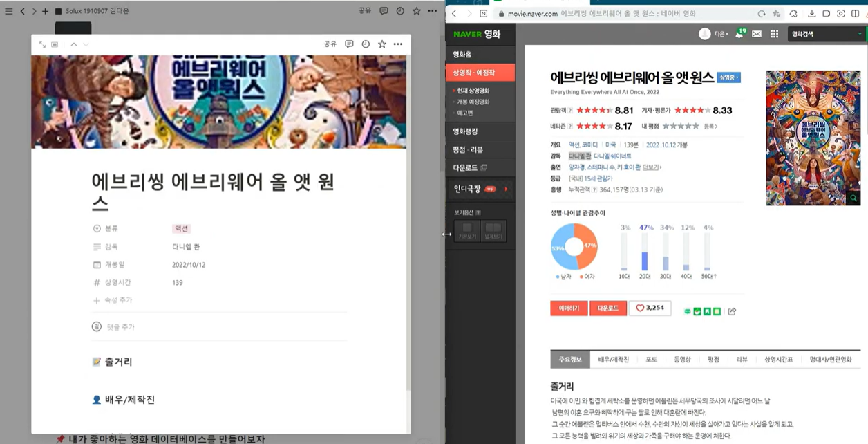The width and height of the screenshot is (868, 444).
Task: Open comments icon in the popup toolbar
Action: point(349,44)
